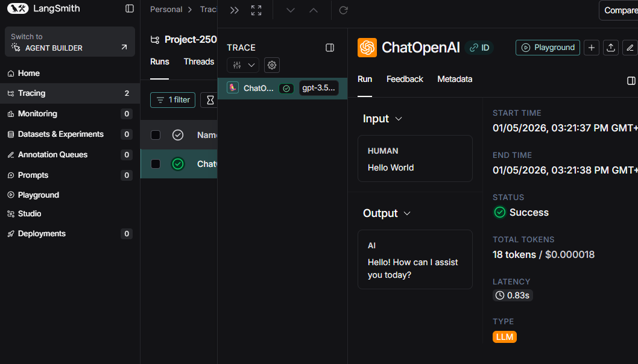Click the Project-250 title
The width and height of the screenshot is (638, 364).
point(191,39)
